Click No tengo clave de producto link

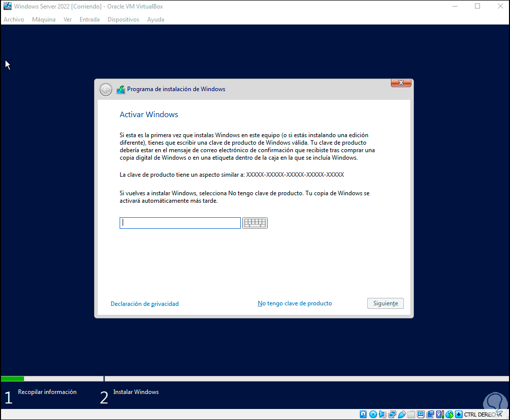295,303
